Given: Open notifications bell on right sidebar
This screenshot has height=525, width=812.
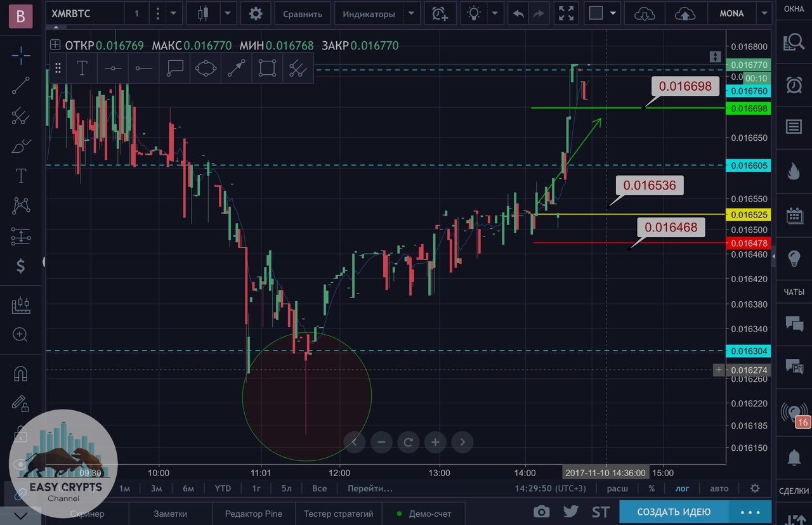Looking at the screenshot, I should [x=794, y=457].
